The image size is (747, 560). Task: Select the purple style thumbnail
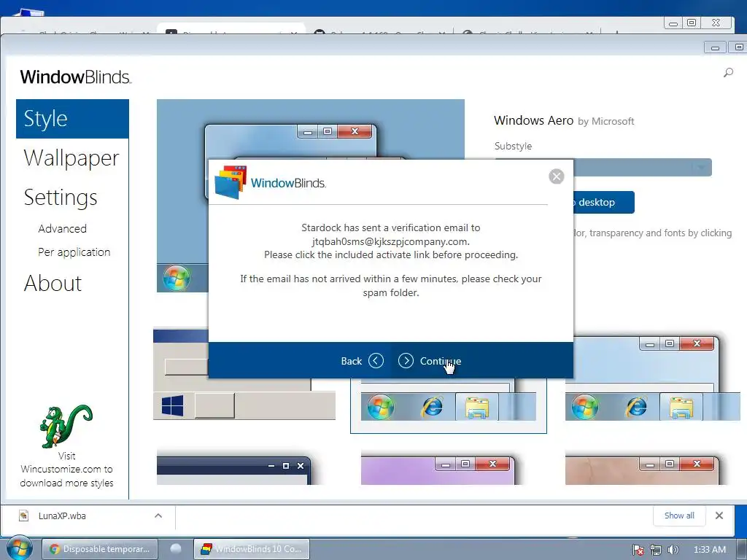[x=438, y=470]
